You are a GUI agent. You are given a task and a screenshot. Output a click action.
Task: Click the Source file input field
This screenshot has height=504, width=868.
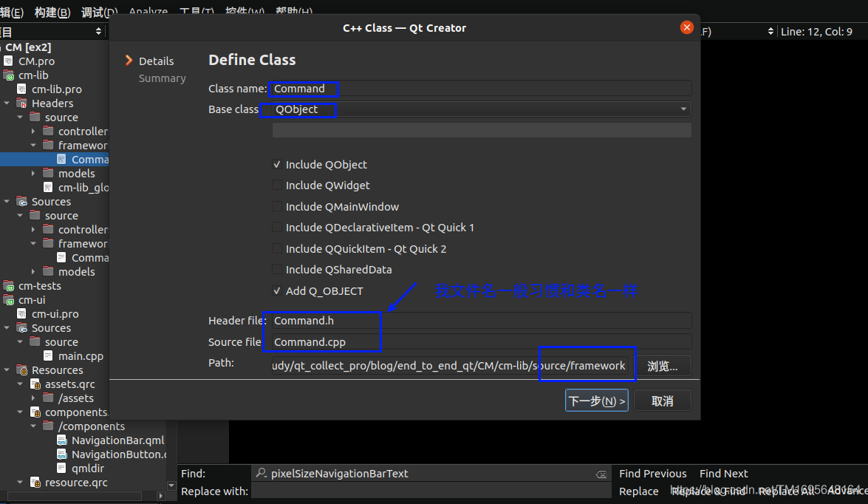click(x=482, y=342)
